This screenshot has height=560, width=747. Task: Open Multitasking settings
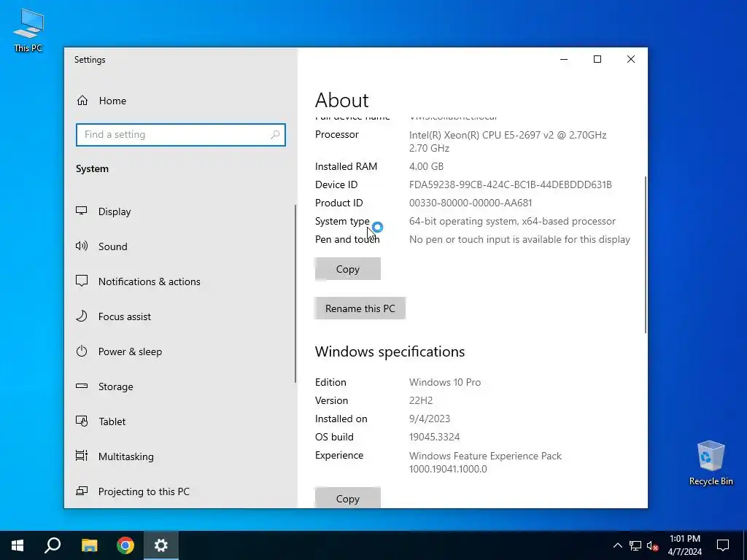tap(125, 456)
